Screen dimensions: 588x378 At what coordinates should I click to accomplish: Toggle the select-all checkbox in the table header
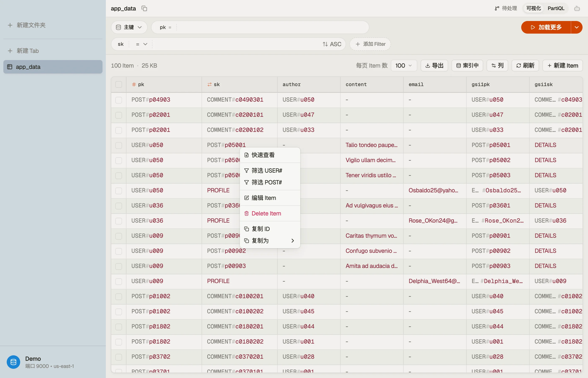point(118,84)
